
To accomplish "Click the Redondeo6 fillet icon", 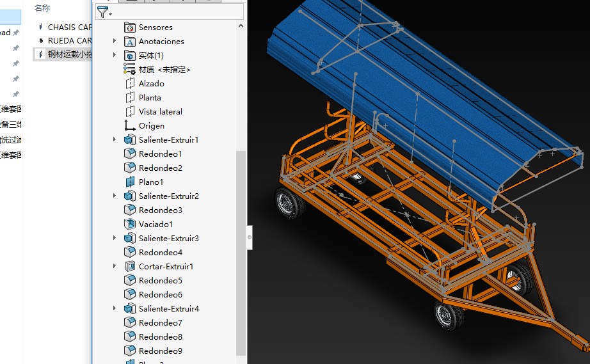I will tap(129, 294).
